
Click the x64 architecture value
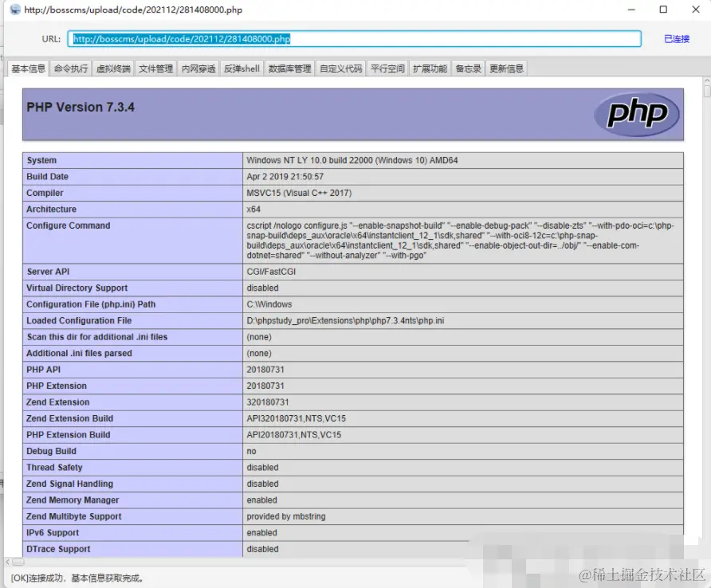[x=253, y=210]
